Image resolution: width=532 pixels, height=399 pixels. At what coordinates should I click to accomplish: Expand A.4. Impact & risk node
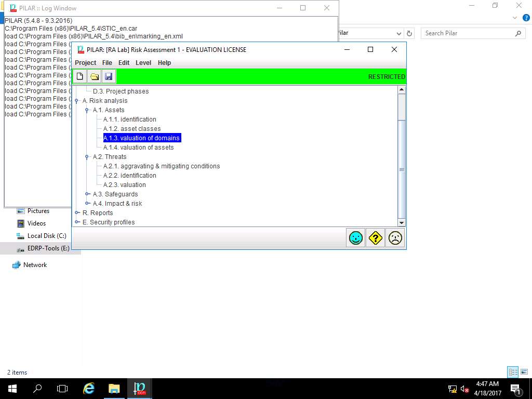point(87,204)
